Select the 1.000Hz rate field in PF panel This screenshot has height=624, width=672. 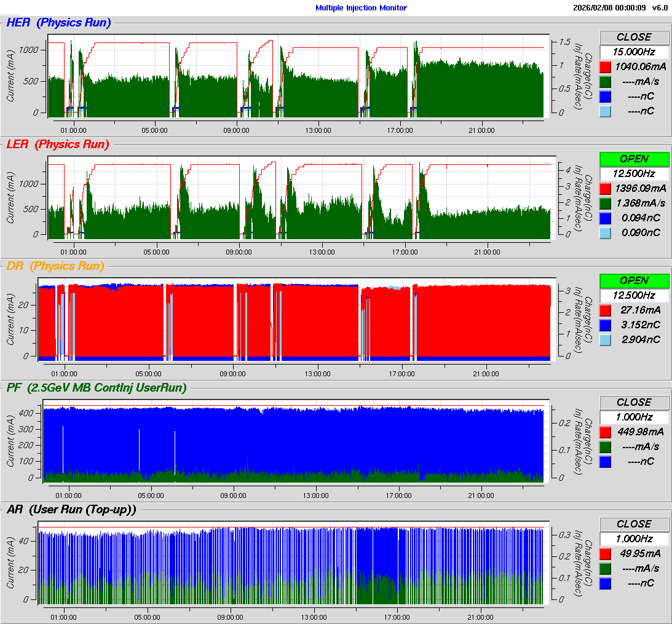coord(634,417)
